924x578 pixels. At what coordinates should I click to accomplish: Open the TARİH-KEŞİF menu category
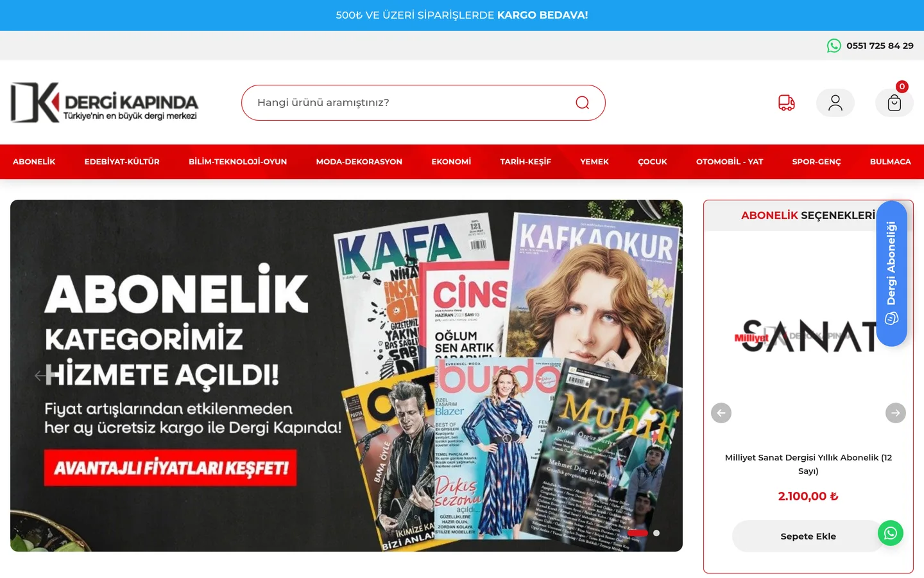[x=526, y=162]
